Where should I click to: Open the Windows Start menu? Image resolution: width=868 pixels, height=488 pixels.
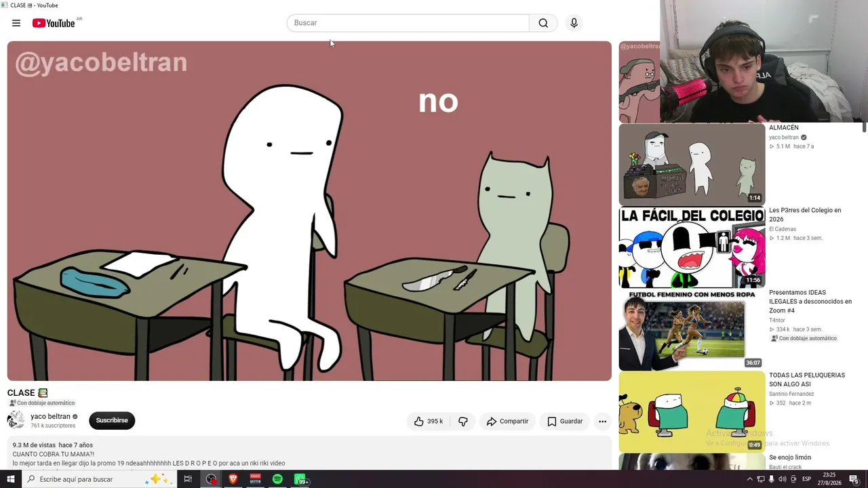click(x=11, y=479)
